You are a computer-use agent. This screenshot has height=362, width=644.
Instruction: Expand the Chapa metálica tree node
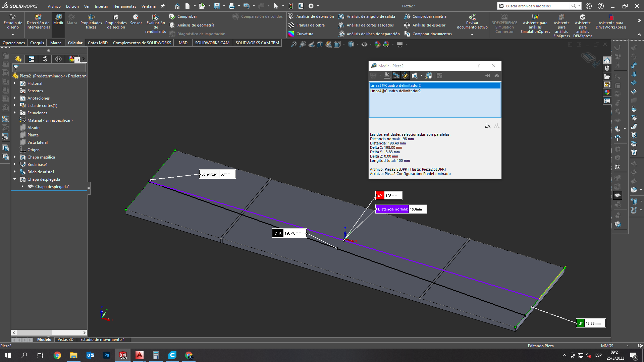(x=15, y=157)
